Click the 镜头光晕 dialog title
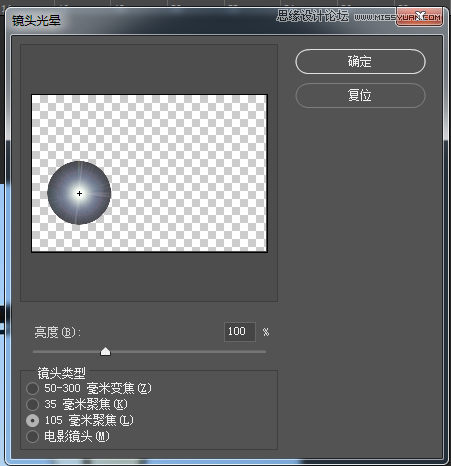Viewport: 451px width, 466px height. click(x=36, y=21)
